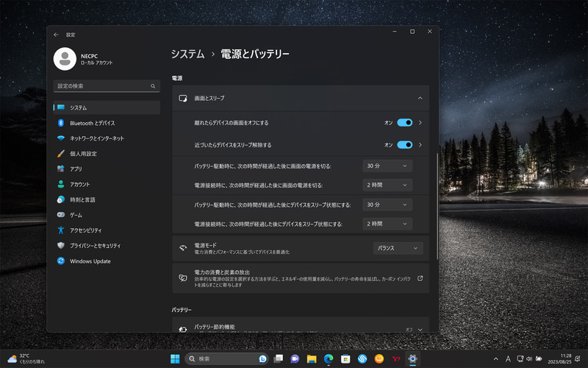This screenshot has width=588, height=368.
Task: Open battery screen-off time dropdown (30 分)
Action: coord(387,166)
